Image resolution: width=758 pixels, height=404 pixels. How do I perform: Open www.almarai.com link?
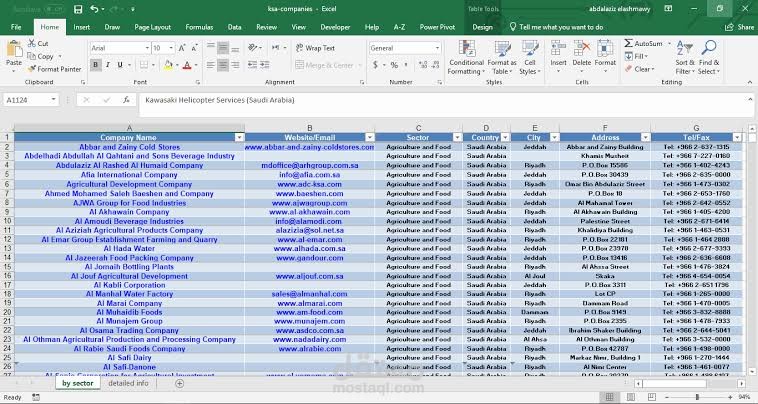(x=309, y=303)
